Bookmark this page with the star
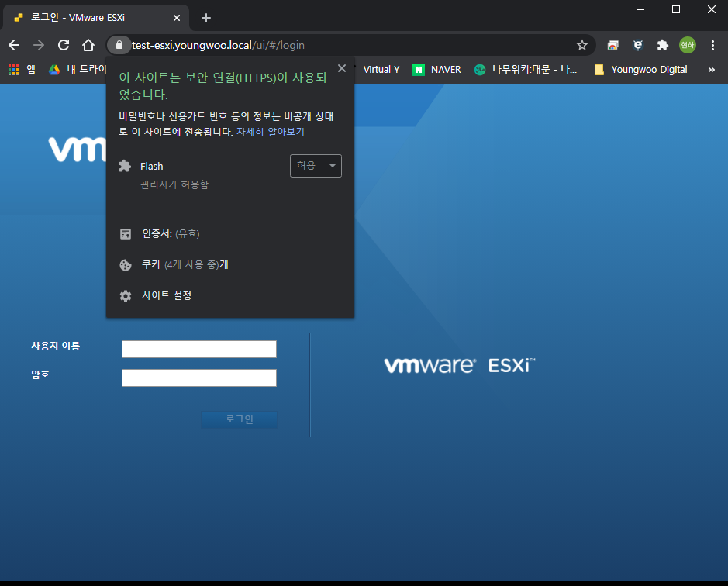Image resolution: width=728 pixels, height=586 pixels. coord(581,45)
